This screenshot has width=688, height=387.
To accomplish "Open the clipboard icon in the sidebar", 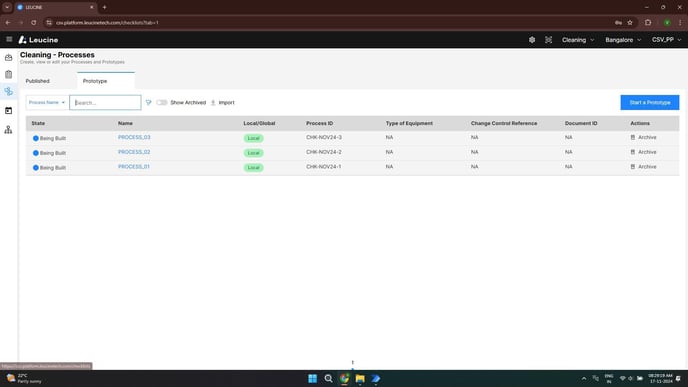I will 8,75.
